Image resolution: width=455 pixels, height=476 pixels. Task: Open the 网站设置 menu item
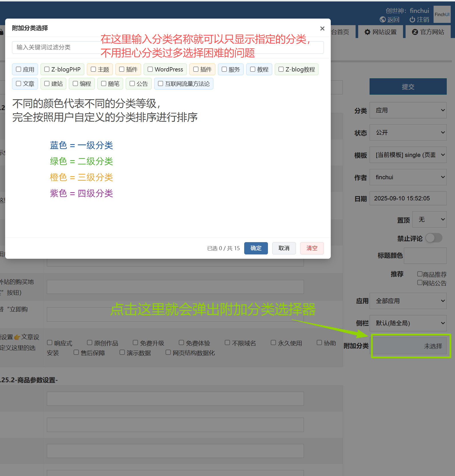pyautogui.click(x=381, y=32)
